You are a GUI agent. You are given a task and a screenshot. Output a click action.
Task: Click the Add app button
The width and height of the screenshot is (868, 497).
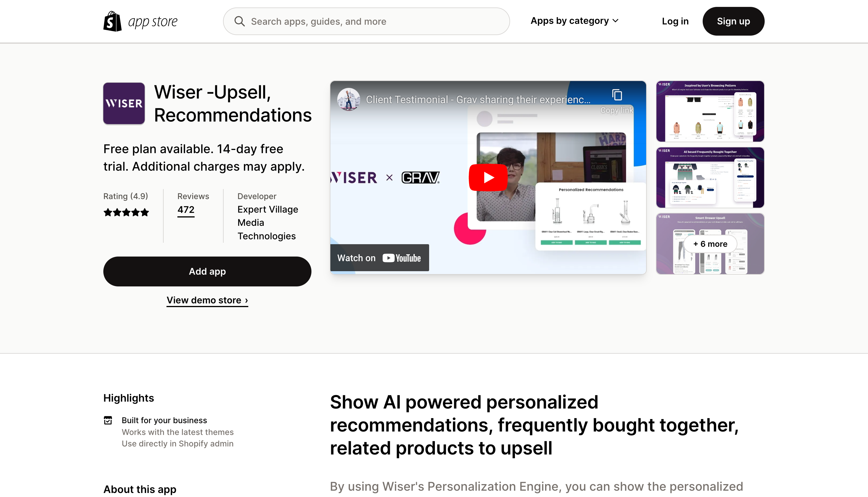207,271
